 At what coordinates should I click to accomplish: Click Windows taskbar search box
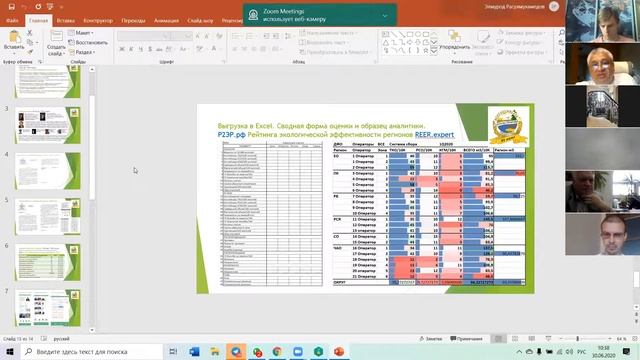coord(91,351)
